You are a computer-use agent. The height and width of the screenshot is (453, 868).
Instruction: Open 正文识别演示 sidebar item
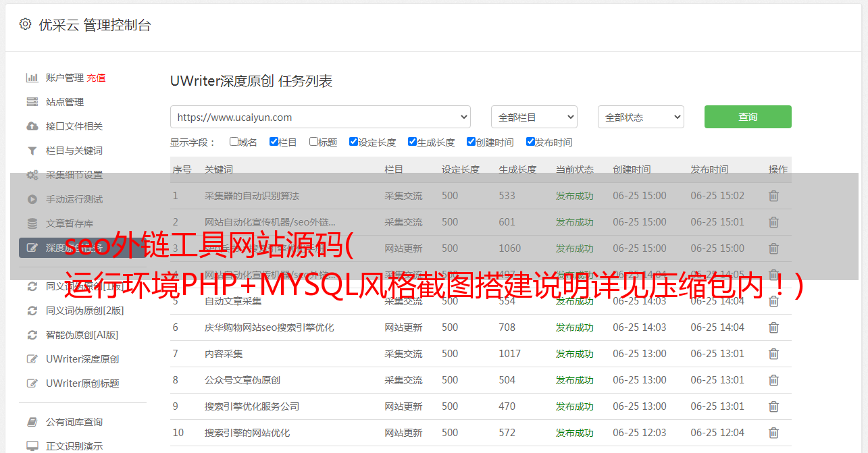click(74, 446)
